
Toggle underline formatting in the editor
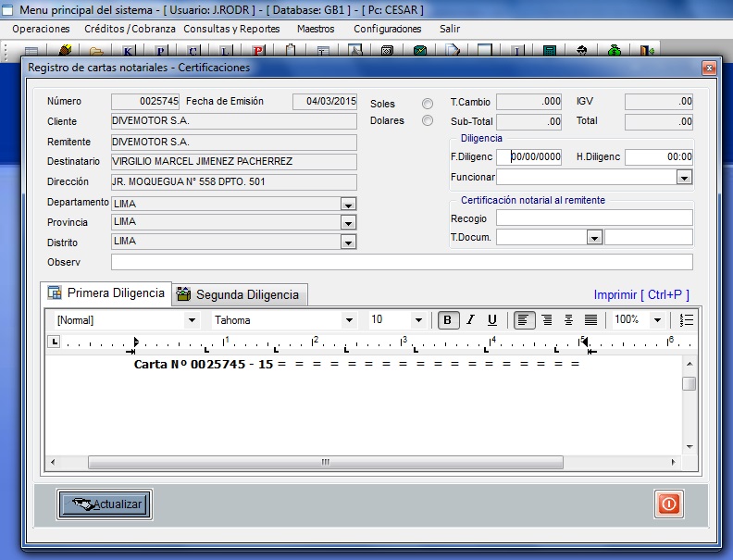(x=492, y=320)
